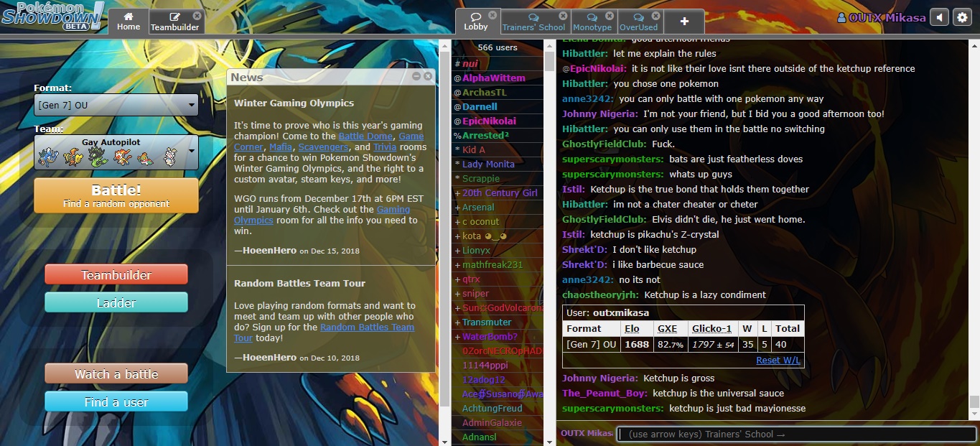The height and width of the screenshot is (446, 980).
Task: Click the user list scrollbar
Action: [x=549, y=61]
